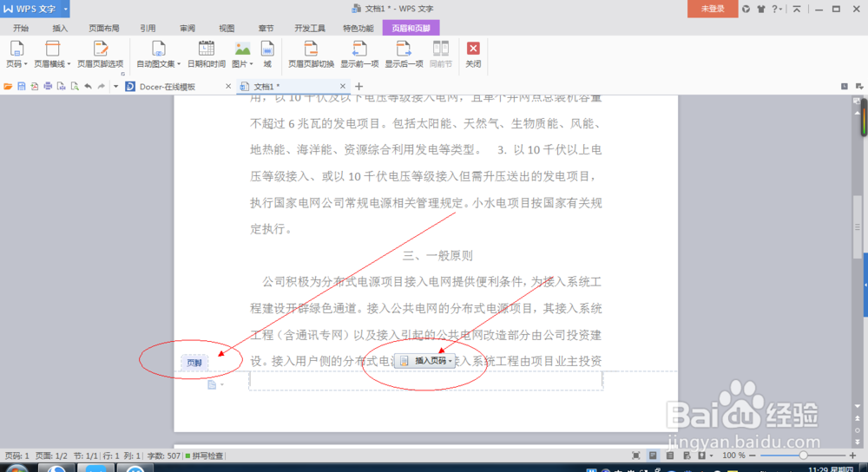Toggle 拼写检查 spell check in status bar
Viewport: 868px width, 472px height.
click(204, 456)
